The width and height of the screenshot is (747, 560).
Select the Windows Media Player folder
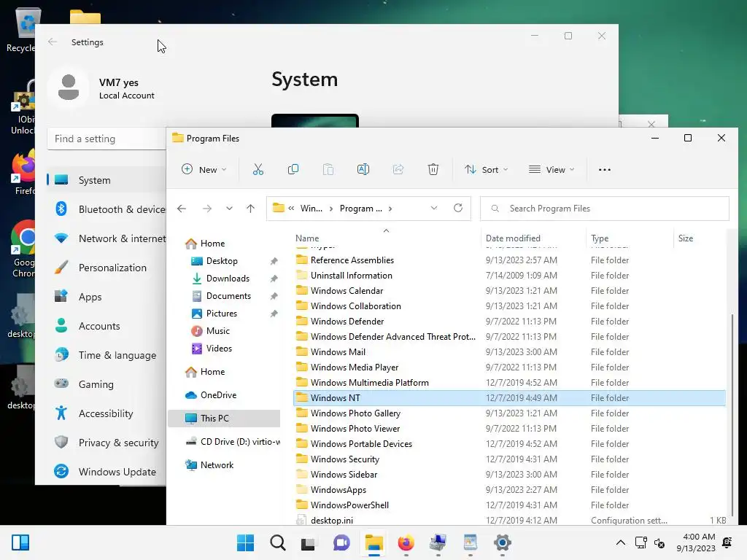pyautogui.click(x=509, y=367)
